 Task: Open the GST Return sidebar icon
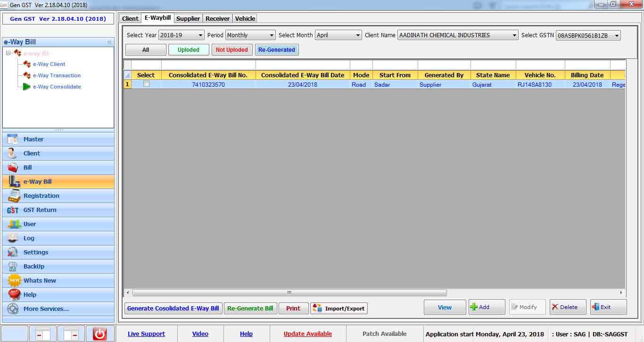coord(13,210)
